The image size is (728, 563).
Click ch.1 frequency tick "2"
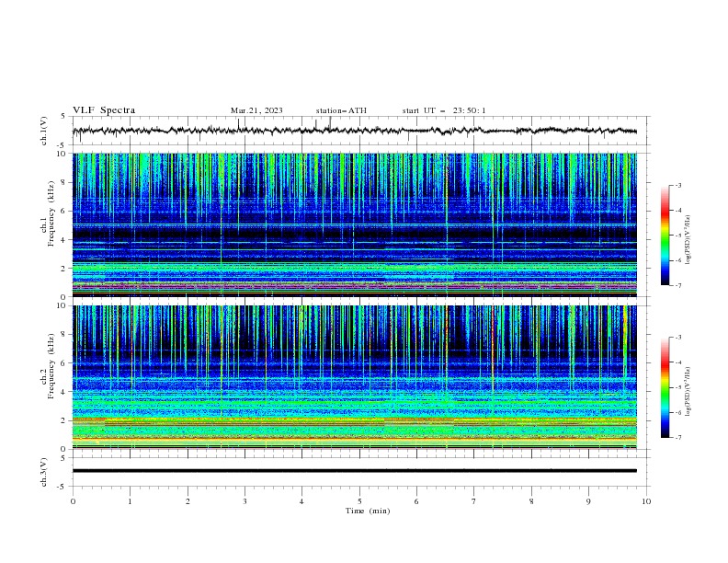64,269
